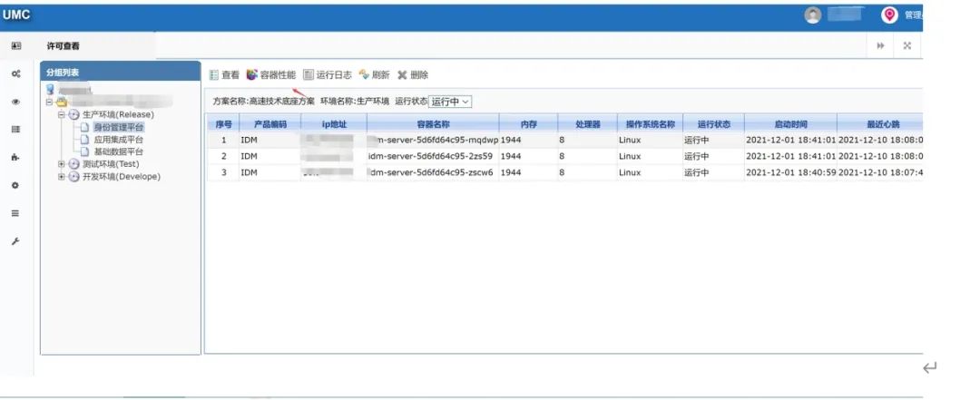Click the 分组列表 panel header

coord(120,73)
